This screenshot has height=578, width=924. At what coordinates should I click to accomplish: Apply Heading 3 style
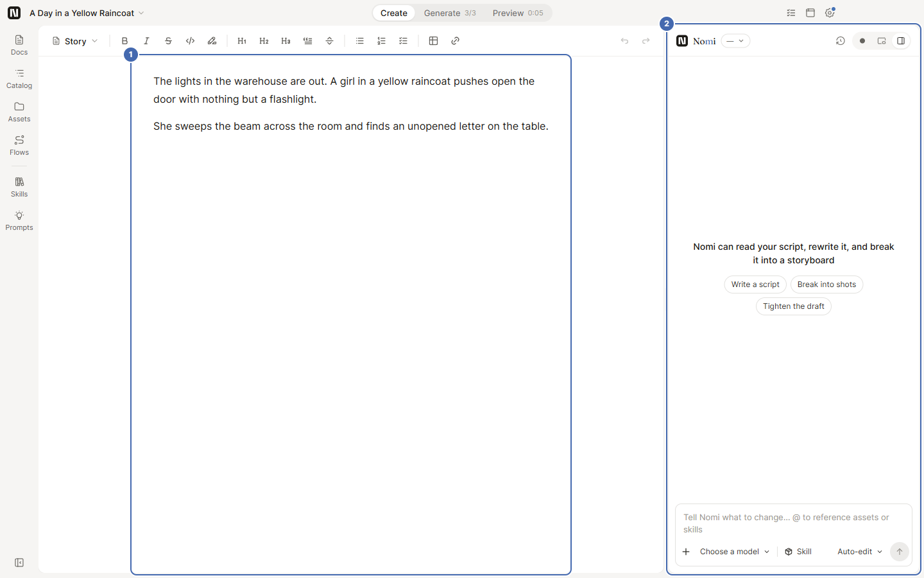pos(286,41)
